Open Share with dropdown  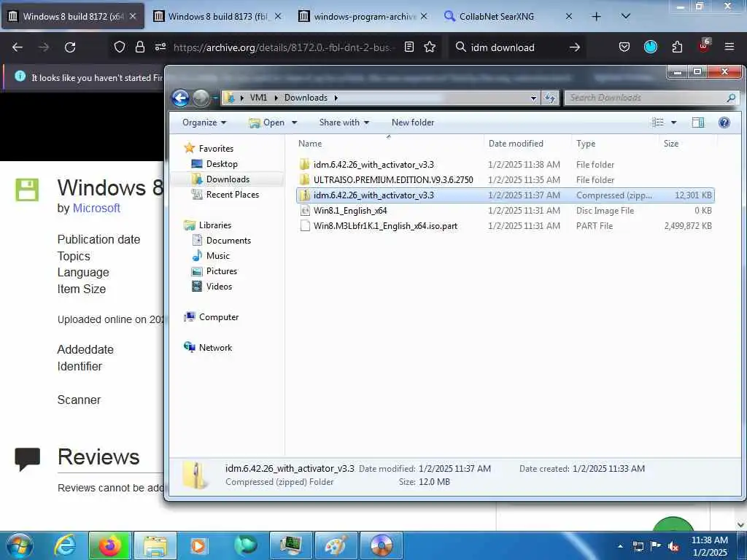tap(344, 122)
